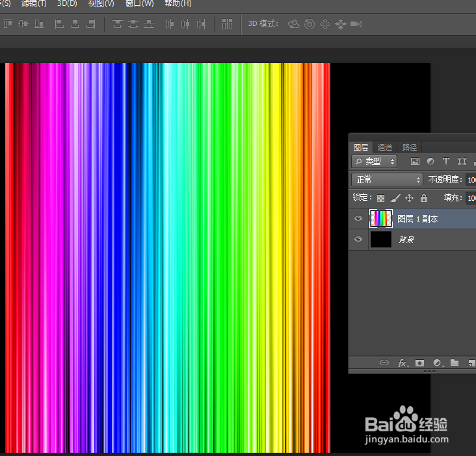Open the 帮助(H) menu
The width and height of the screenshot is (476, 456).
point(178,4)
